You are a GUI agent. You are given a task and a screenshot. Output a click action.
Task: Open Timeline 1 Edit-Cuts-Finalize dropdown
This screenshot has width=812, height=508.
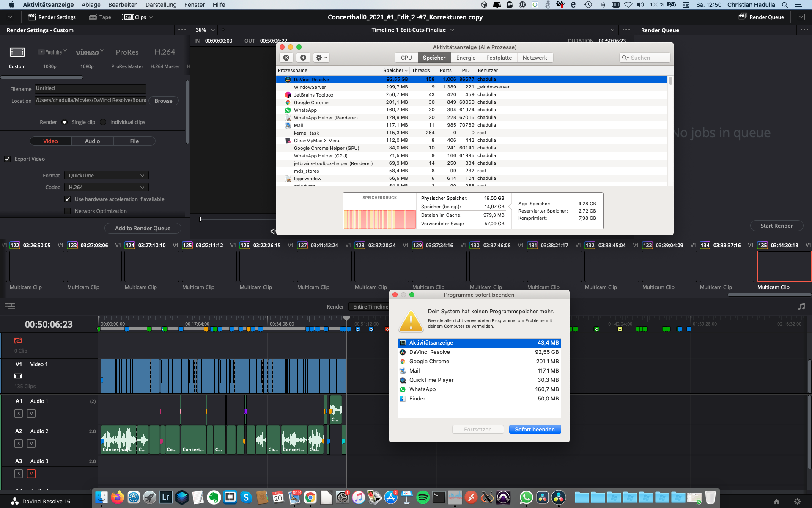click(x=413, y=30)
